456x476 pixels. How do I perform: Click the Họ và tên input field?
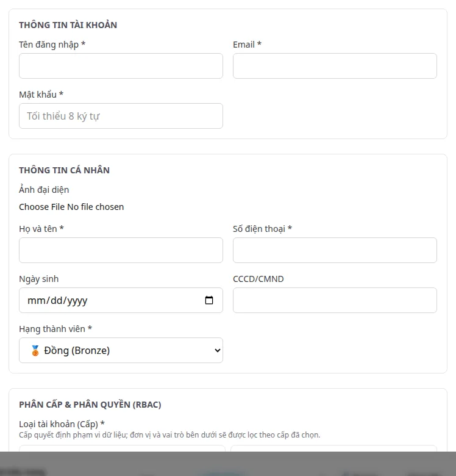click(x=121, y=250)
